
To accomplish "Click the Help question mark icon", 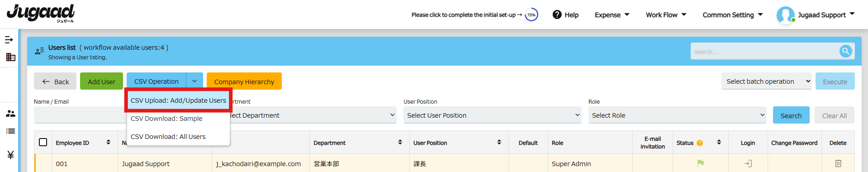I will (x=557, y=15).
